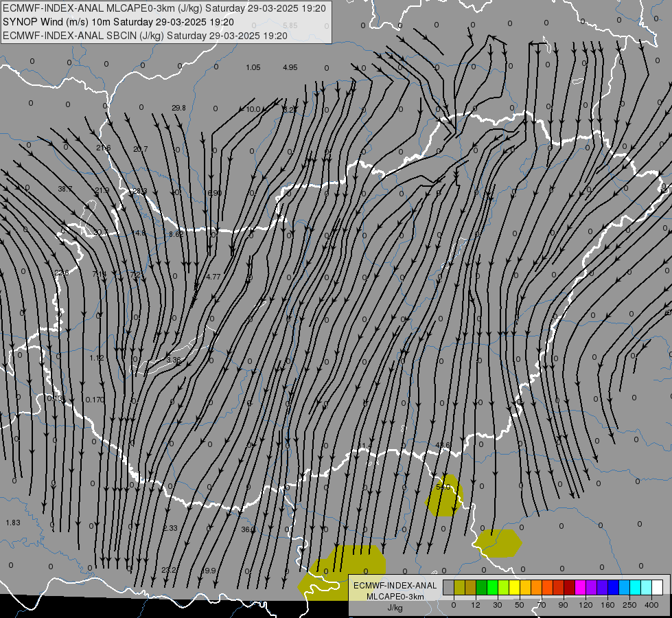Click the legend scale label 120
The width and height of the screenshot is (672, 618).
point(586,605)
